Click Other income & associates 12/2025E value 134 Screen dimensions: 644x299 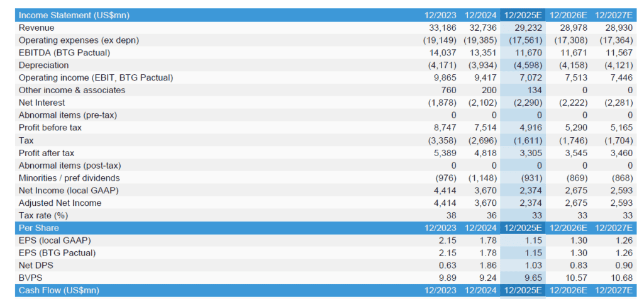click(533, 90)
